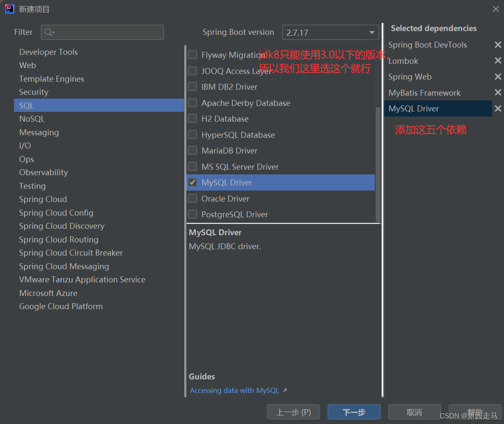The width and height of the screenshot is (504, 424).
Task: Click the MariaDB Driver label in list
Action: tap(229, 151)
